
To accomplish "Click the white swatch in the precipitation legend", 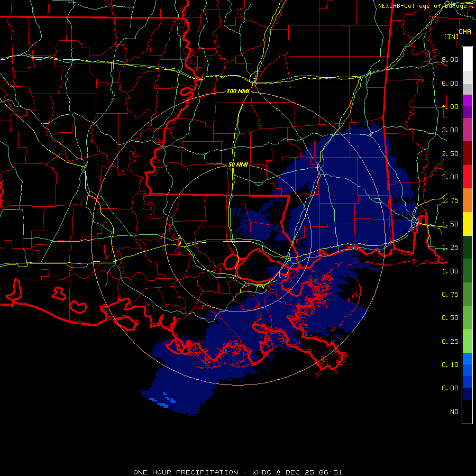I will 467,59.
